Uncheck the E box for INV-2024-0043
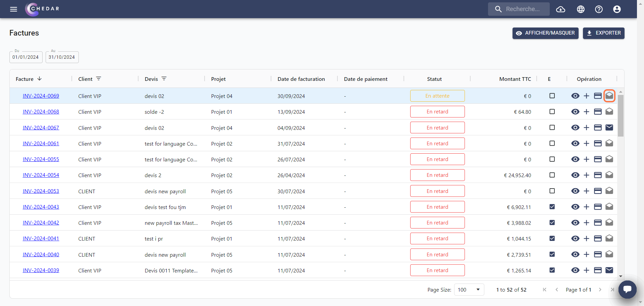 click(552, 207)
